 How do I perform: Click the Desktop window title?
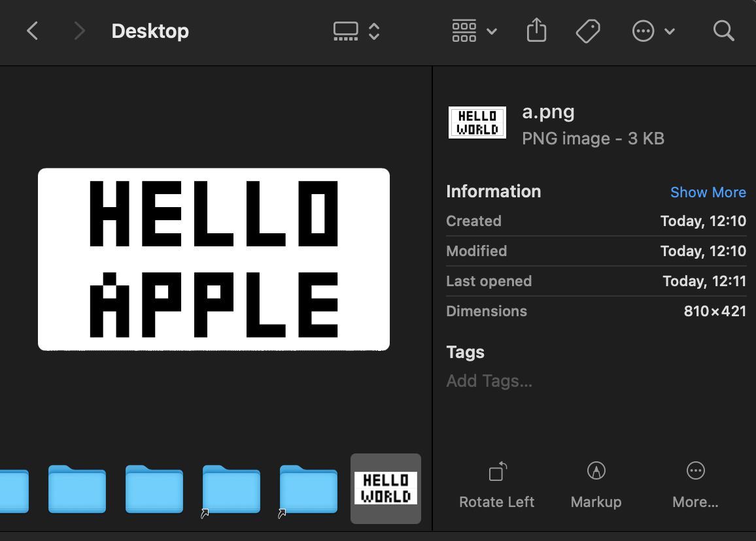150,31
